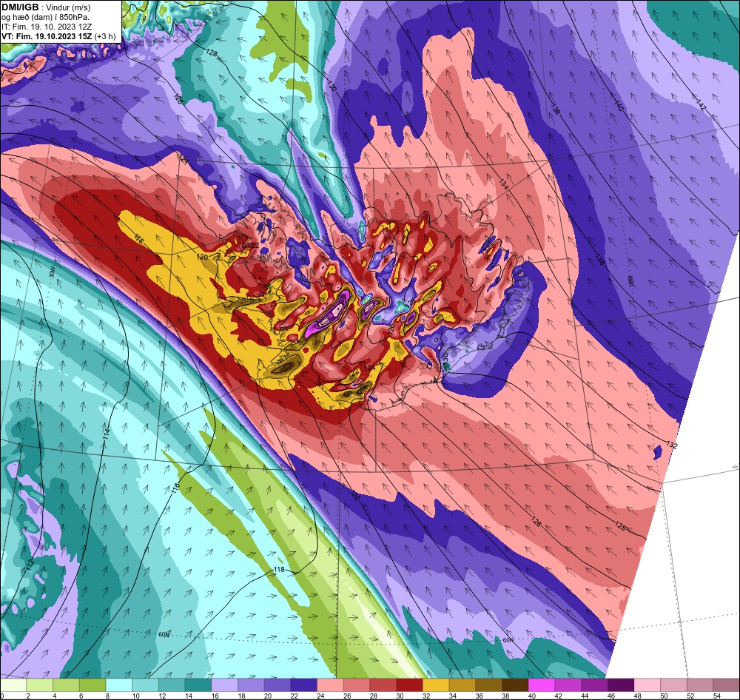Screen dimensions: 740x700
Task: Click the 112 contour label
Action: click(x=30, y=564)
